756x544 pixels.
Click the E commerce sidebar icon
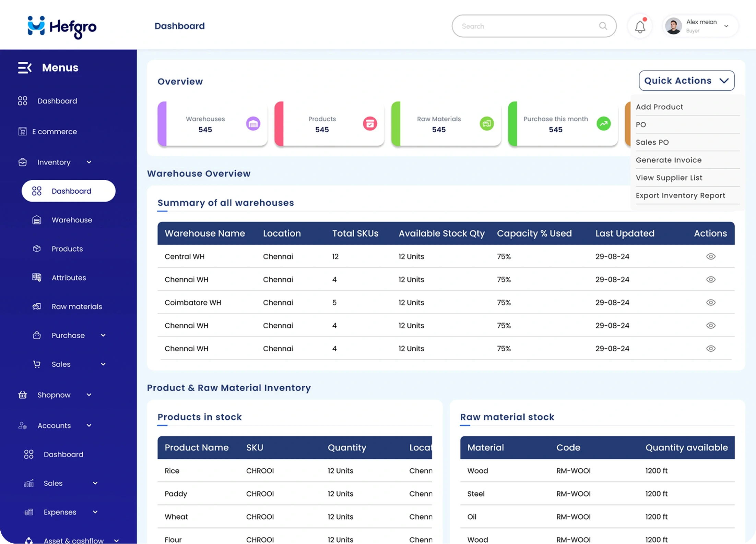(x=22, y=131)
